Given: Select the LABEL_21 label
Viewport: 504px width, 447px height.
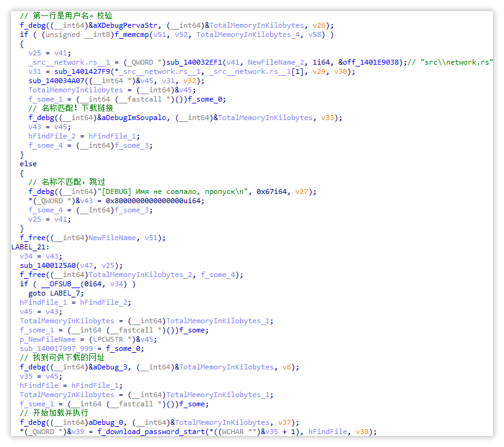Looking at the screenshot, I should (x=30, y=248).
